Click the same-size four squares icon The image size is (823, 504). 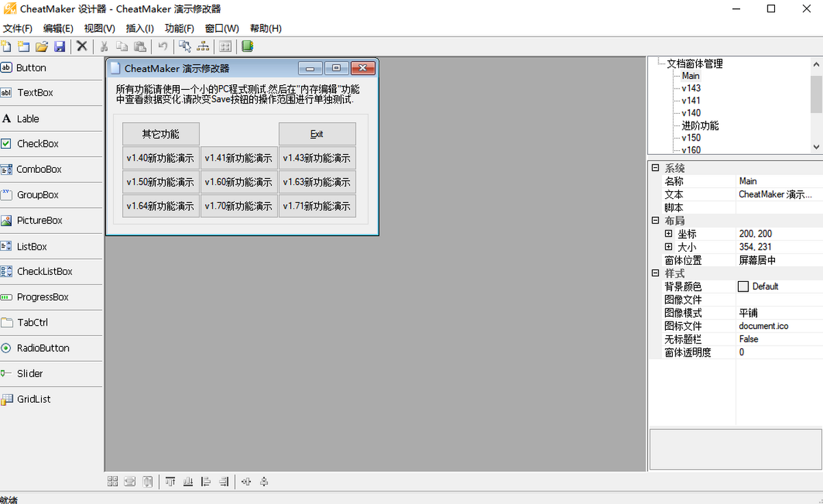point(113,482)
